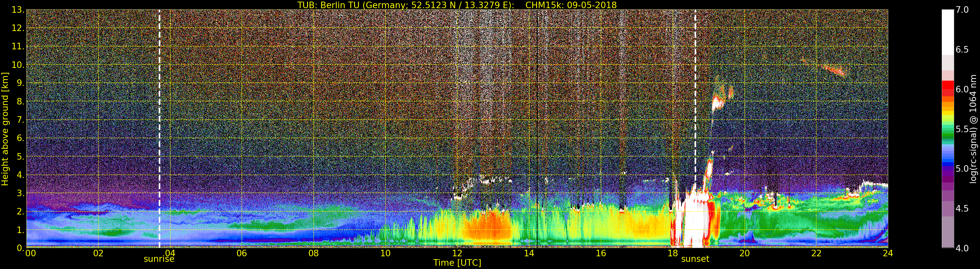Image resolution: width=980 pixels, height=269 pixels.
Task: Click the 'Height above ground [km]' axis label
Action: click(x=5, y=129)
